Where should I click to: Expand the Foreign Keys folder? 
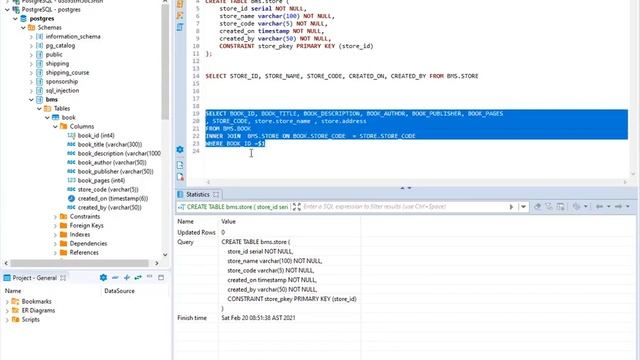(55, 226)
